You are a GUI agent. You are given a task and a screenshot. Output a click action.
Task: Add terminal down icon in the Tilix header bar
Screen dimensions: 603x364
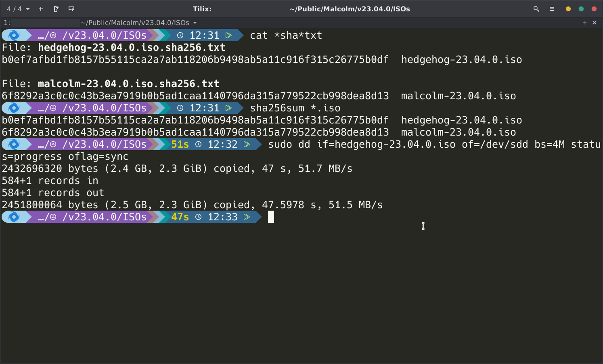click(71, 9)
